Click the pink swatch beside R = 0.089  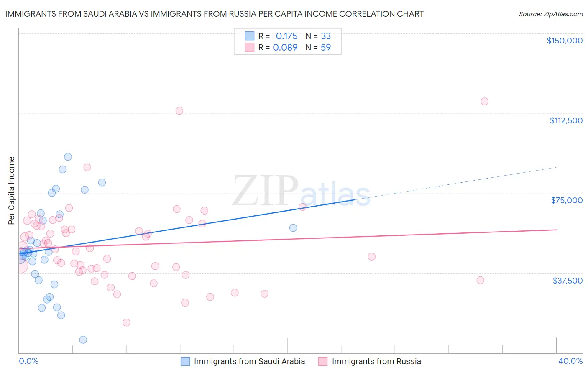250,47
